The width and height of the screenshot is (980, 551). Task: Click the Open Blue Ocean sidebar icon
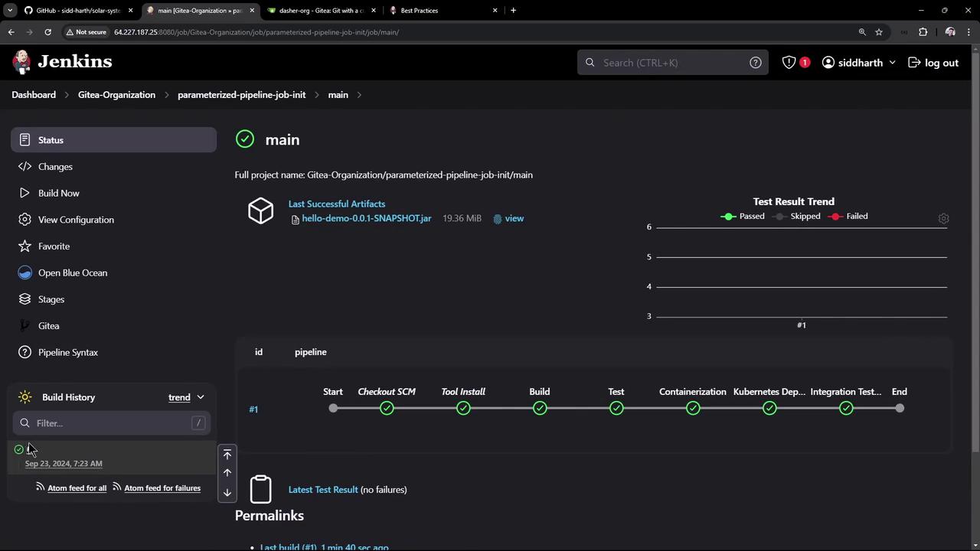[24, 272]
